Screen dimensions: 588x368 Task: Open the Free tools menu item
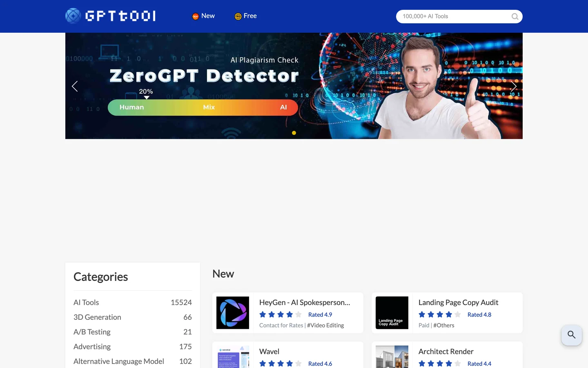pyautogui.click(x=246, y=16)
